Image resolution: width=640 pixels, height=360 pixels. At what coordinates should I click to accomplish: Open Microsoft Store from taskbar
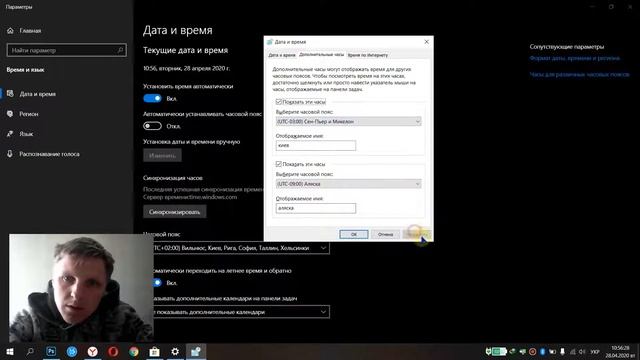[x=154, y=351]
